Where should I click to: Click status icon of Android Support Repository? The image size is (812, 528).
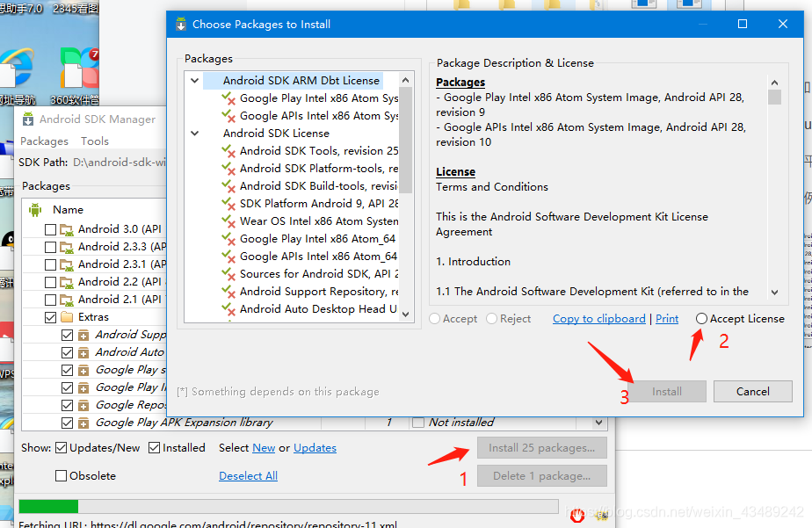[228, 292]
